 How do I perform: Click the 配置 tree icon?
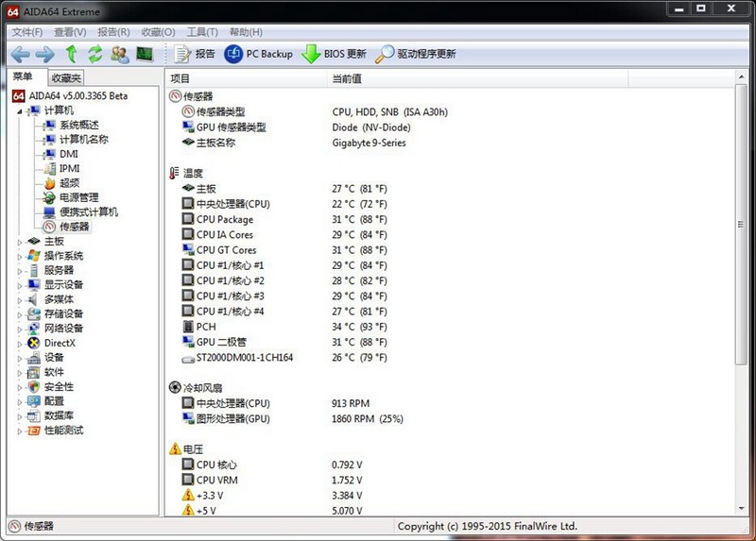tap(34, 401)
